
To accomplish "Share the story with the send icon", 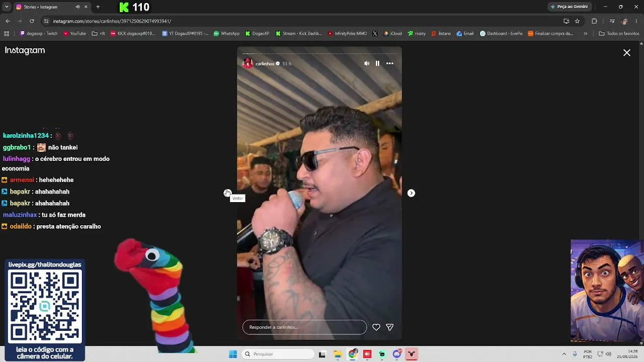I will [389, 327].
